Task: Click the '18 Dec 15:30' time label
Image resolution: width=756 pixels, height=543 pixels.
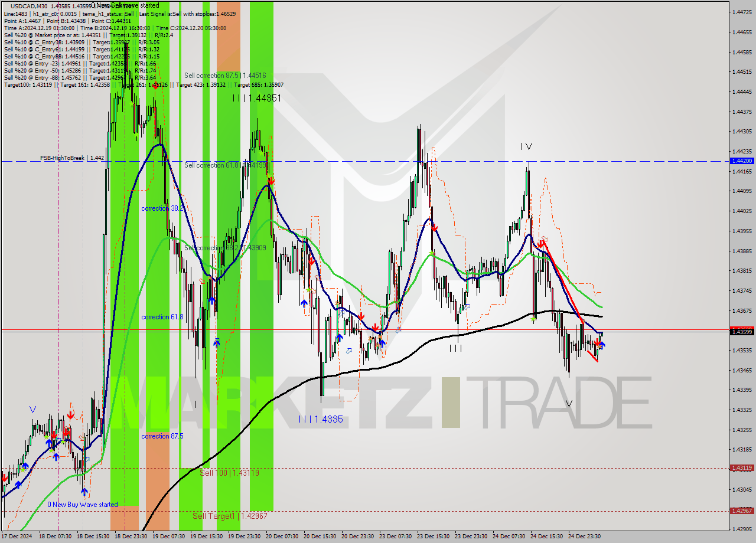Action: tap(93, 537)
